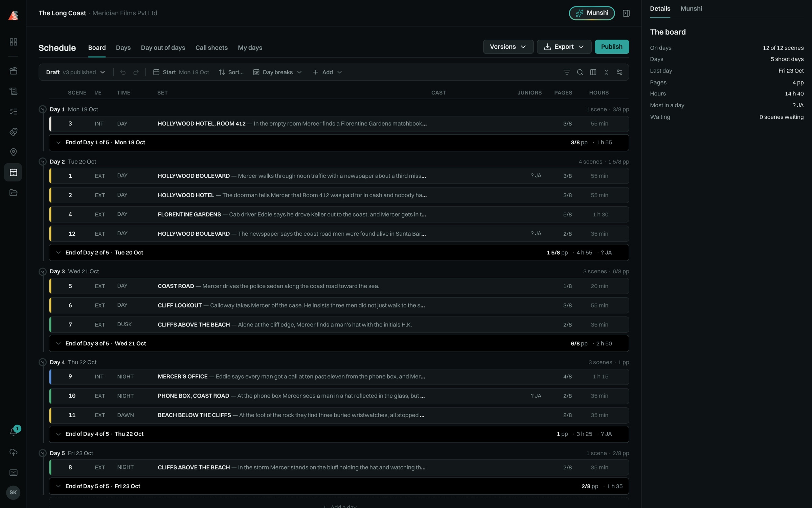Click the blue strip on scene 9 row

point(50,377)
